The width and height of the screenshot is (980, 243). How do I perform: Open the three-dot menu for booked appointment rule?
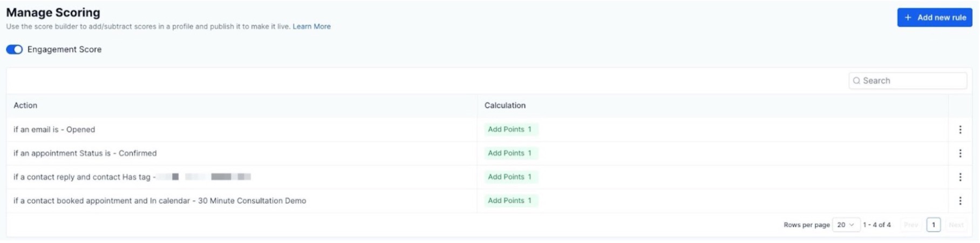click(x=959, y=201)
